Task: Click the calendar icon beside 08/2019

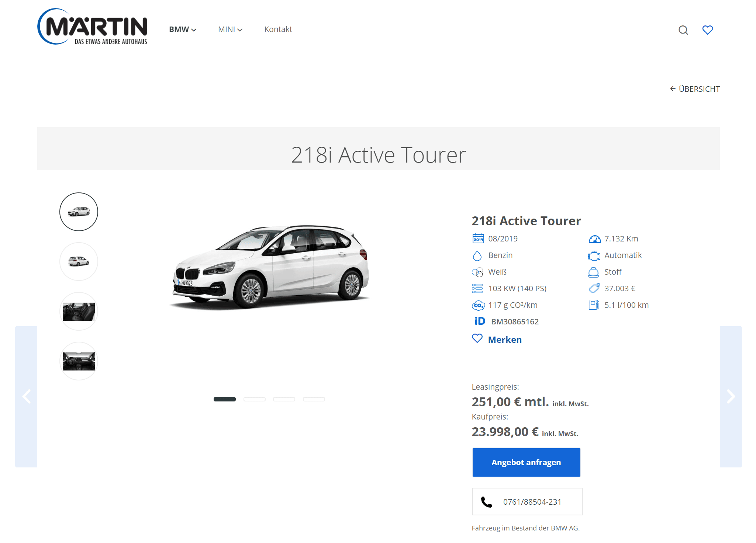Action: pyautogui.click(x=478, y=239)
